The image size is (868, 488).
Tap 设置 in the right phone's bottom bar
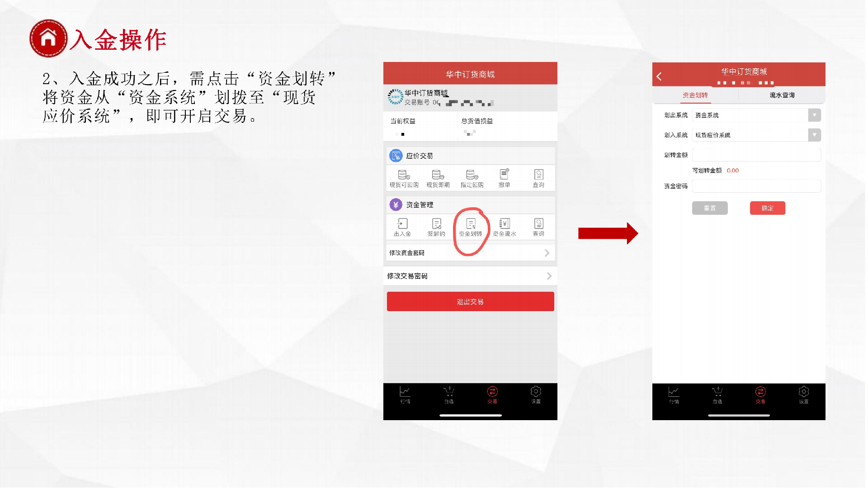point(804,395)
